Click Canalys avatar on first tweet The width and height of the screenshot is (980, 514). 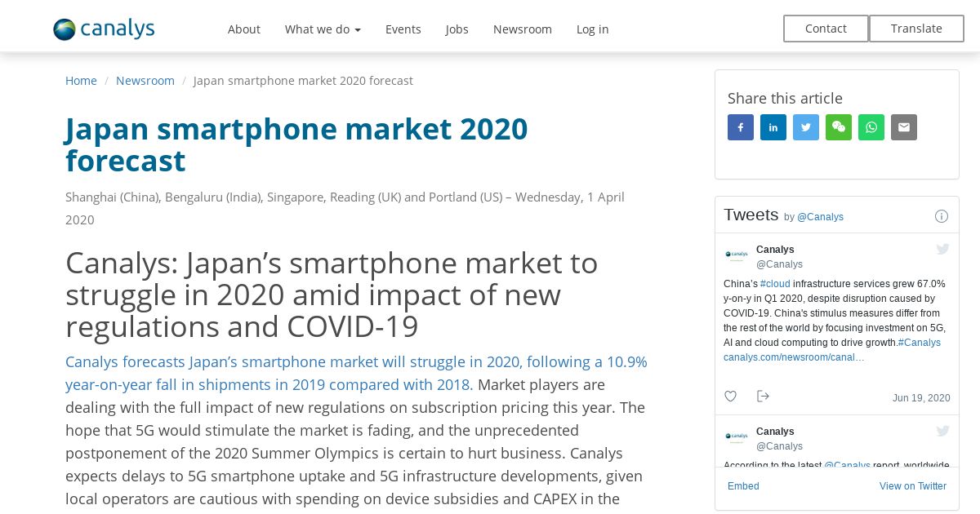click(x=737, y=255)
